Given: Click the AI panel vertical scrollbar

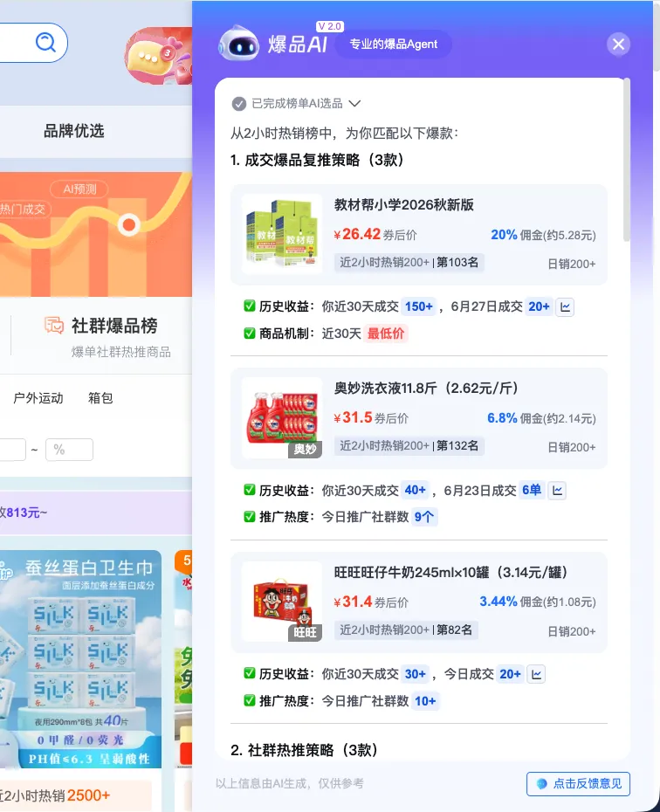Looking at the screenshot, I should point(626,160).
